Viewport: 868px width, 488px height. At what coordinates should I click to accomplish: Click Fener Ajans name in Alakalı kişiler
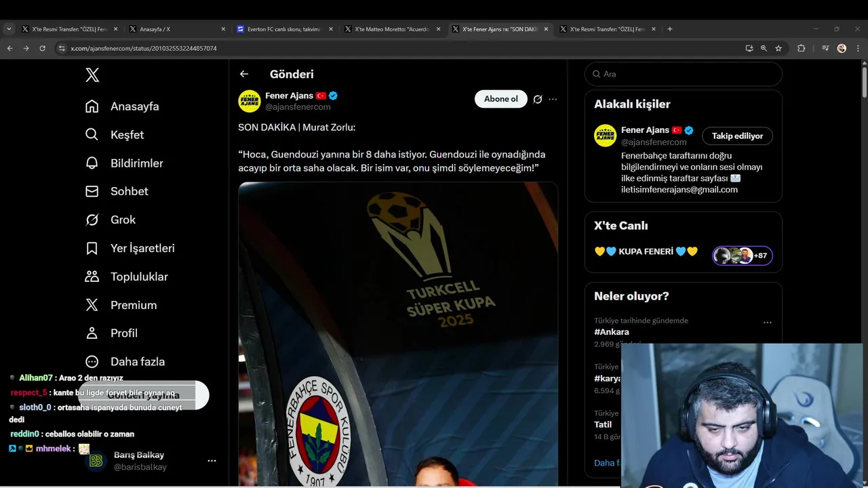pos(645,130)
